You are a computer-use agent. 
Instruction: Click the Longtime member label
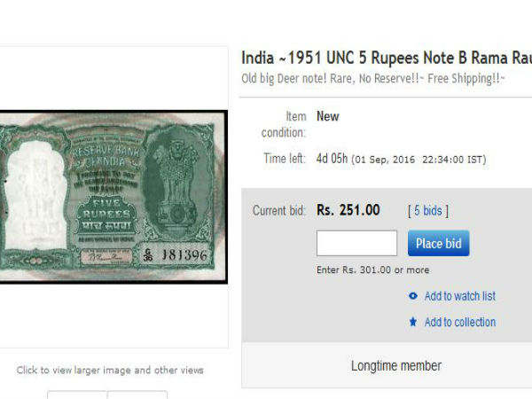tap(396, 365)
